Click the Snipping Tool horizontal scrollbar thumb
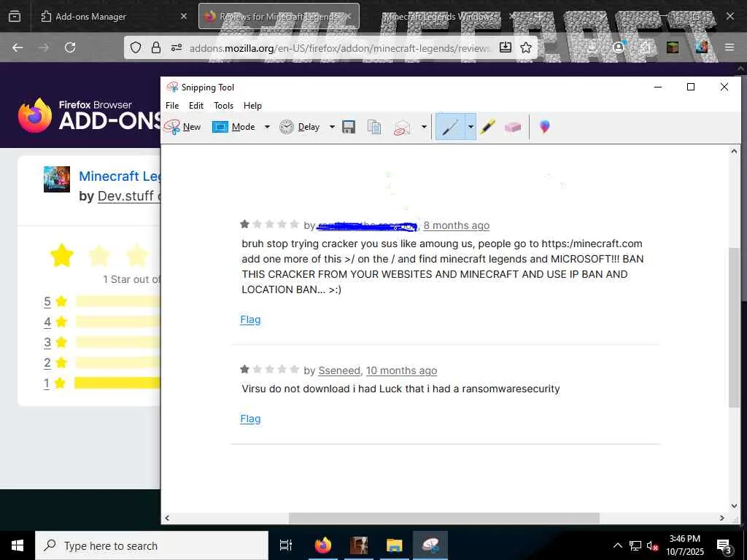The height and width of the screenshot is (560, 747). (x=444, y=518)
